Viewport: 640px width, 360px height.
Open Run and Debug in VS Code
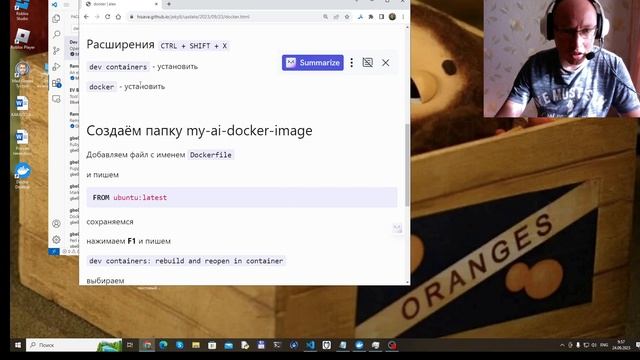pos(56,67)
